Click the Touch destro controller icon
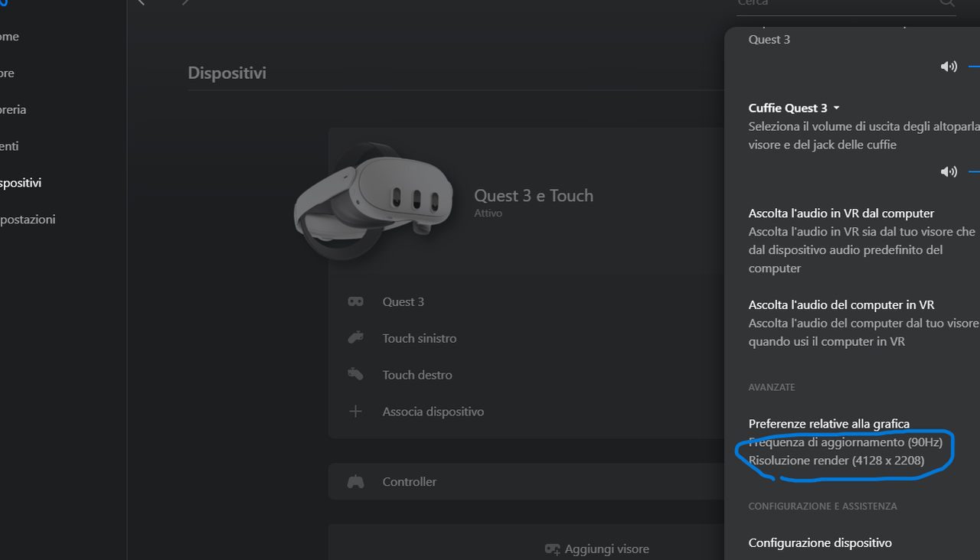Screen dimensions: 980x560 355,374
